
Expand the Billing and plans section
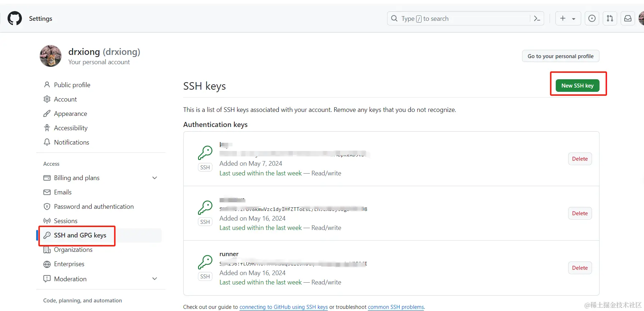[x=155, y=178]
